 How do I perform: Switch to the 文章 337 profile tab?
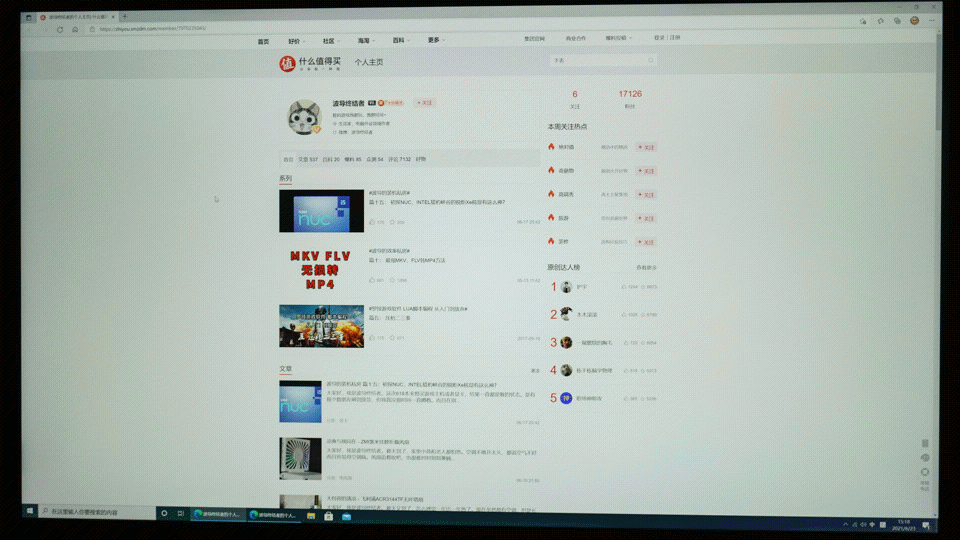308,159
